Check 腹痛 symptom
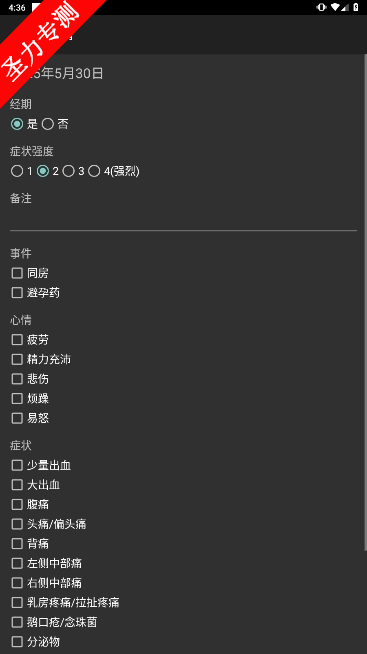The width and height of the screenshot is (367, 654). click(30, 504)
